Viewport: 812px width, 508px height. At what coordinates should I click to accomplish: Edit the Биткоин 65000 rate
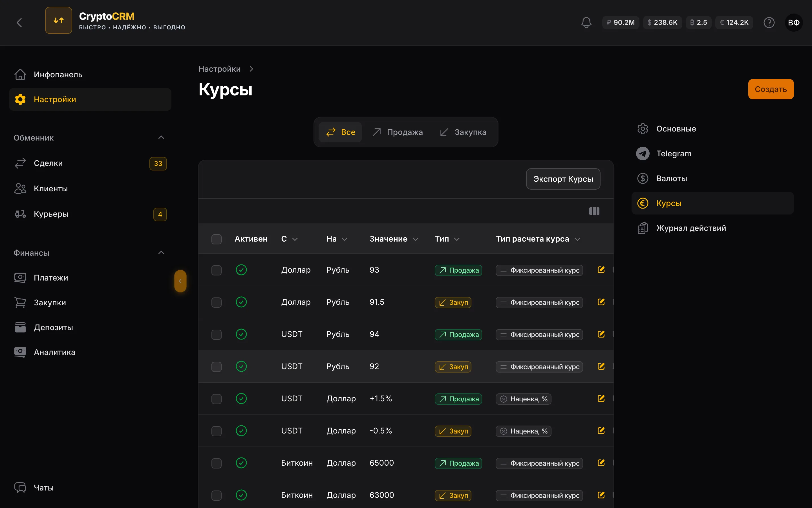click(x=601, y=463)
